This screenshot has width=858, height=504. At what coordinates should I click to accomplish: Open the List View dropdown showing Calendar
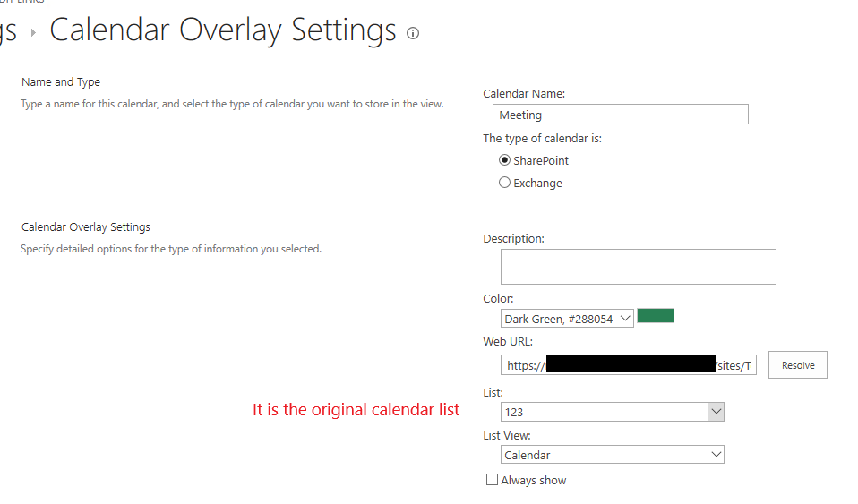point(613,455)
